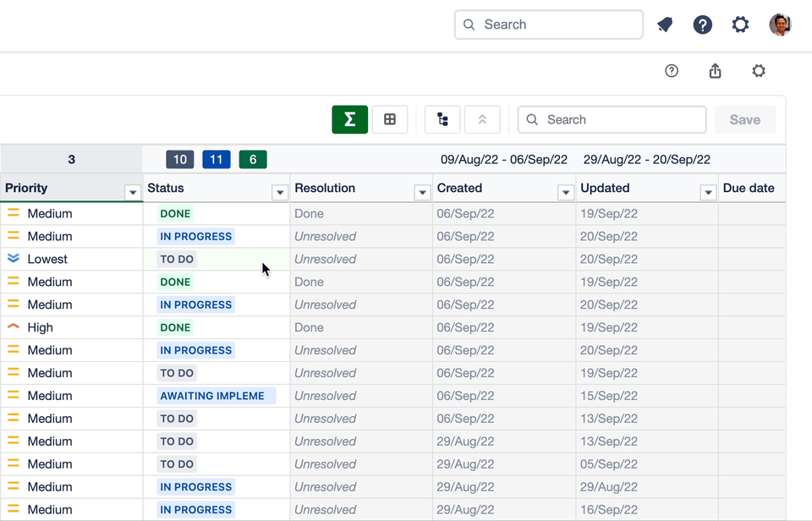Viewport: 812px width, 521px height.
Task: Open the Priority column filter dropdown
Action: pyautogui.click(x=133, y=192)
